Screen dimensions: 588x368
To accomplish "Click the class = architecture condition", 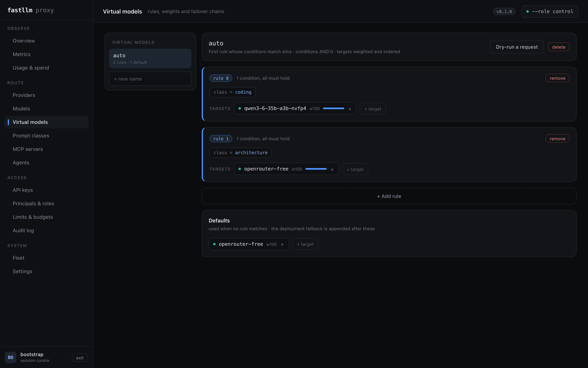I will point(240,153).
